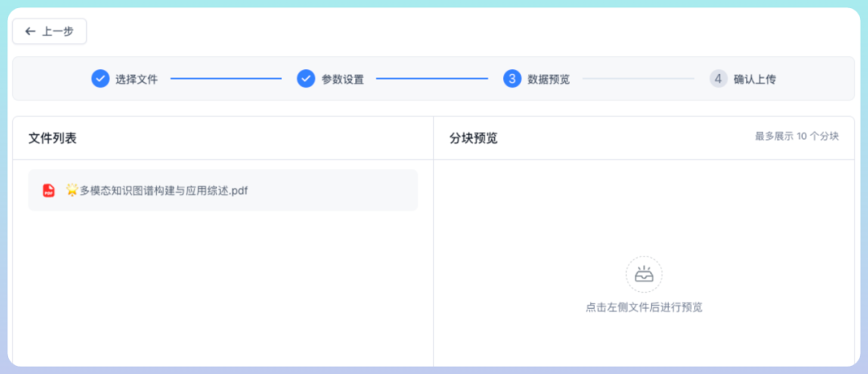Click the step 3 number circle
Screen dimensions: 868x374
pos(512,79)
